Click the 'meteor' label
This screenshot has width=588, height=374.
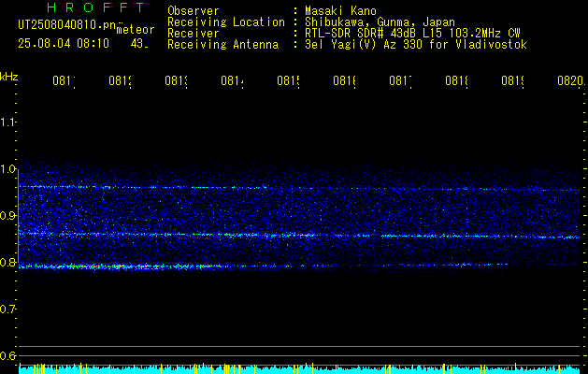[x=136, y=30]
